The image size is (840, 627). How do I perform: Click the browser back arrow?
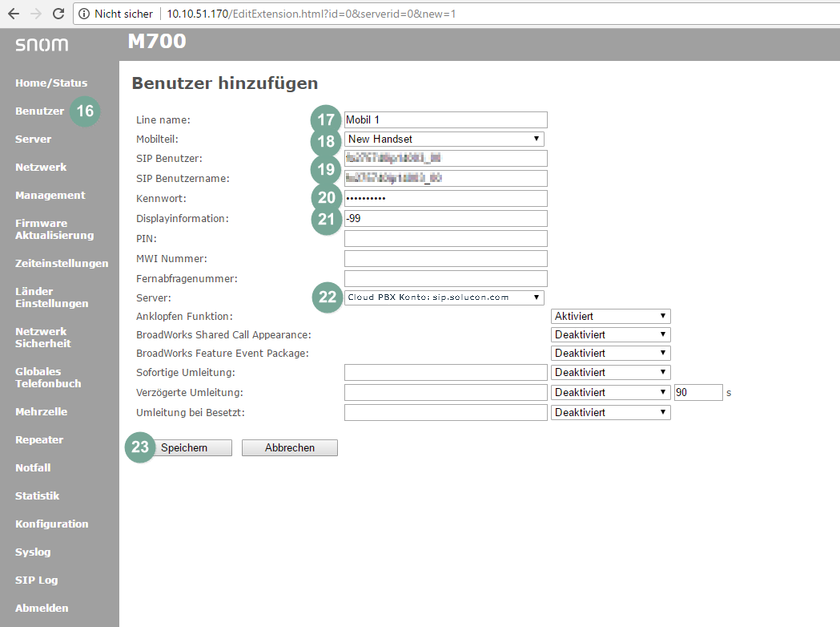[13, 14]
